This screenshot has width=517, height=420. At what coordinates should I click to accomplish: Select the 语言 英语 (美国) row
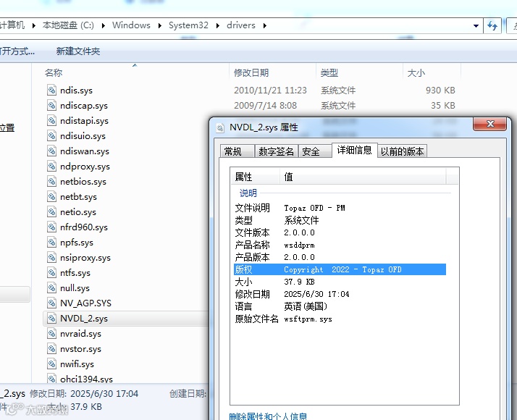click(x=340, y=306)
